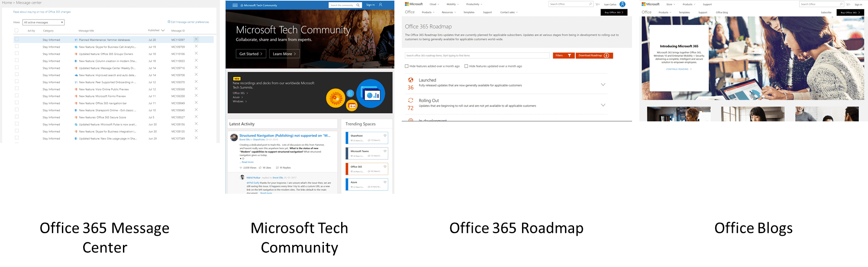Viewport: 868px width, 267px height.
Task: Open the Tech Community hamburger menu
Action: tap(235, 5)
